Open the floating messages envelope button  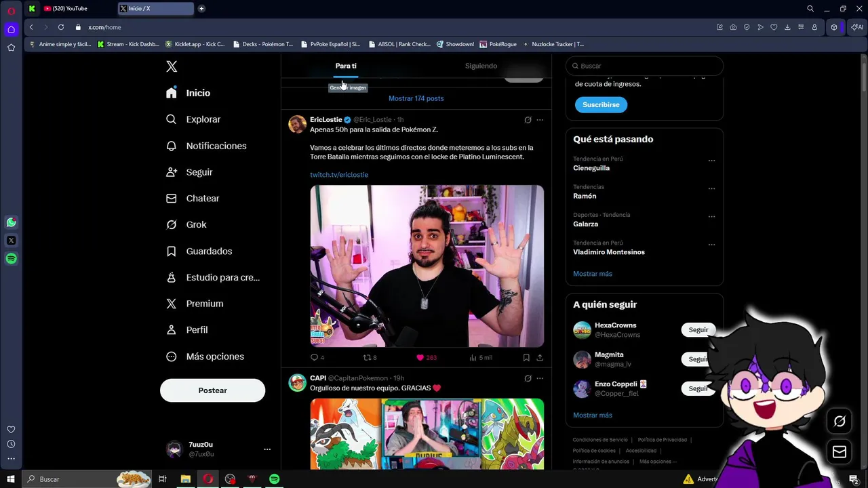click(x=840, y=452)
